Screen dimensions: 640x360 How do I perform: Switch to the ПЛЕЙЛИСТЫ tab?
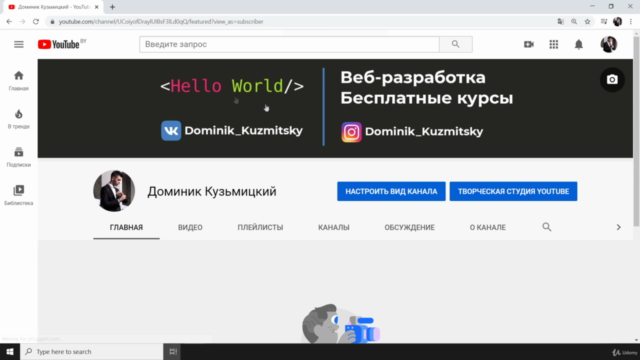coord(260,227)
